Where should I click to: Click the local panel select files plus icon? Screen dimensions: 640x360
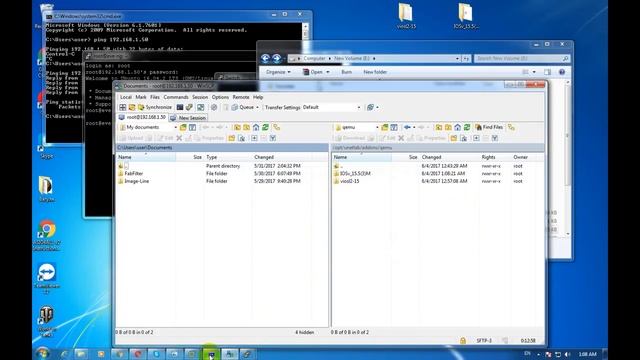[254, 138]
